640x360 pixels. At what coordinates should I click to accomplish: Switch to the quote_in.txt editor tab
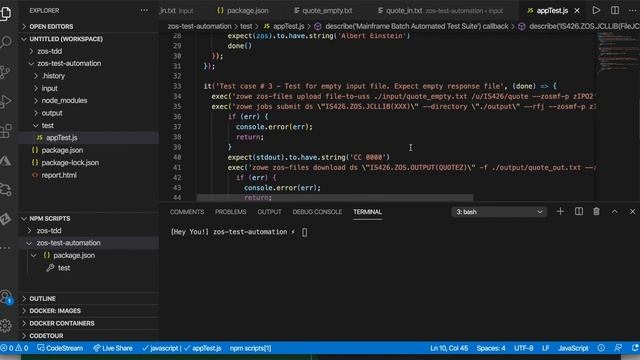tap(440, 11)
